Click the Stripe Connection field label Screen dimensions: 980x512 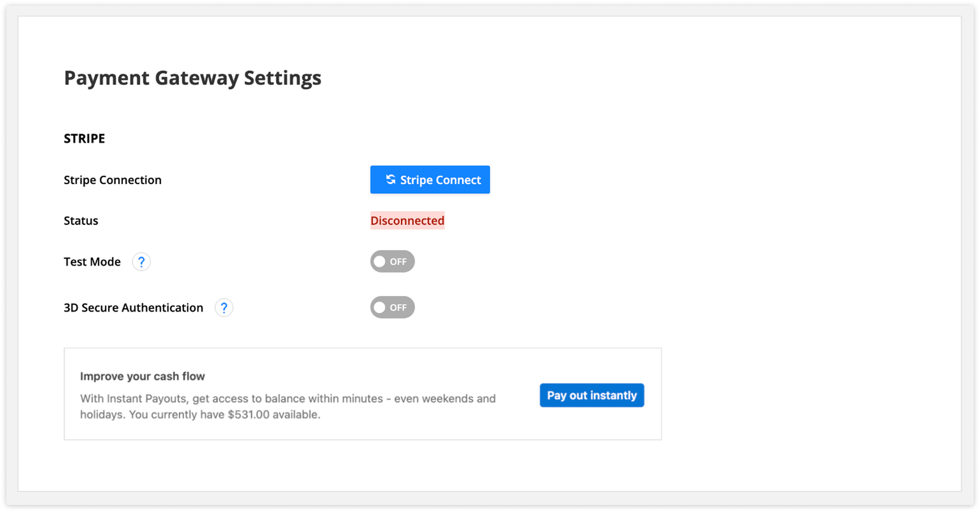click(112, 180)
